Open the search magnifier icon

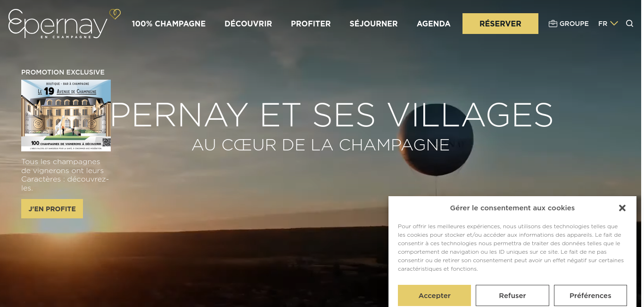click(x=629, y=24)
